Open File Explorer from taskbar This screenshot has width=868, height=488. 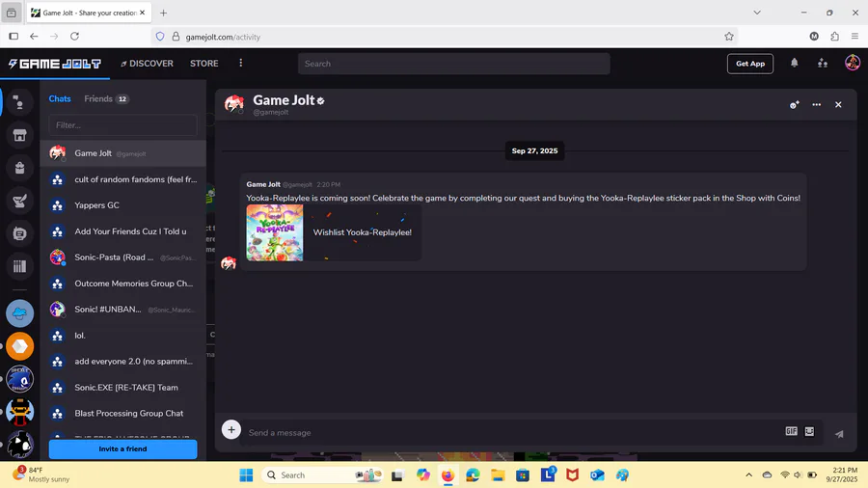pos(498,474)
